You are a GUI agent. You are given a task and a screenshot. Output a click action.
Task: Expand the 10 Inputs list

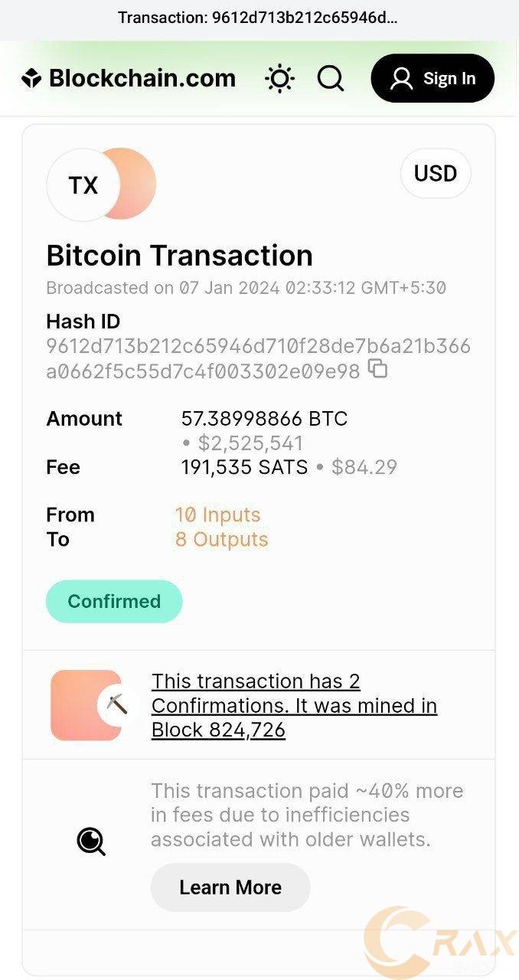click(217, 515)
